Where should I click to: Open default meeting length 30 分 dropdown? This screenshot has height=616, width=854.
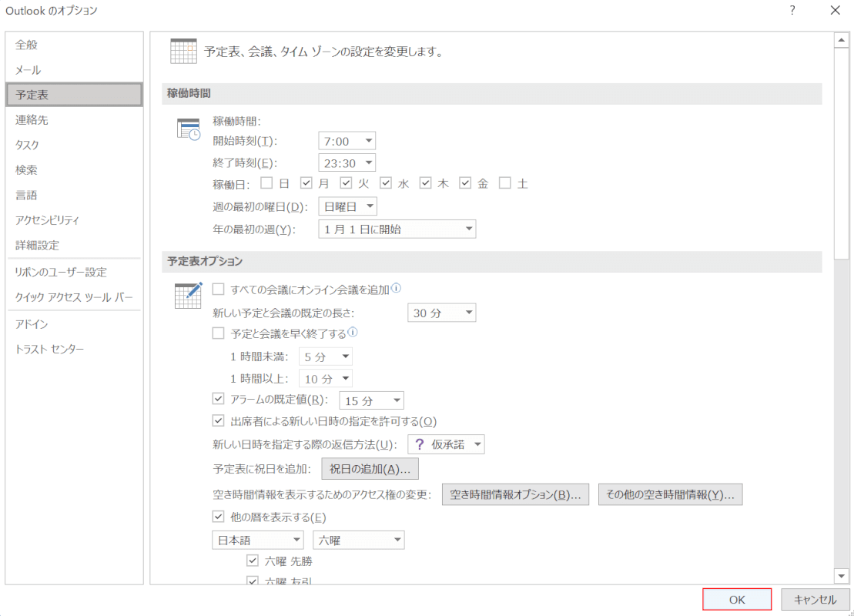(442, 313)
